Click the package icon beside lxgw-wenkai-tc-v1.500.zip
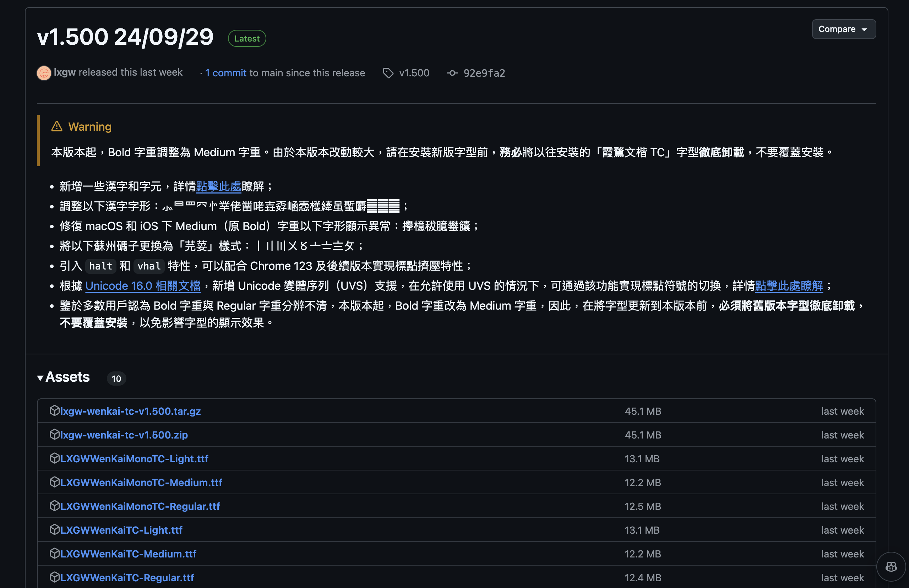The width and height of the screenshot is (909, 588). [x=54, y=434]
